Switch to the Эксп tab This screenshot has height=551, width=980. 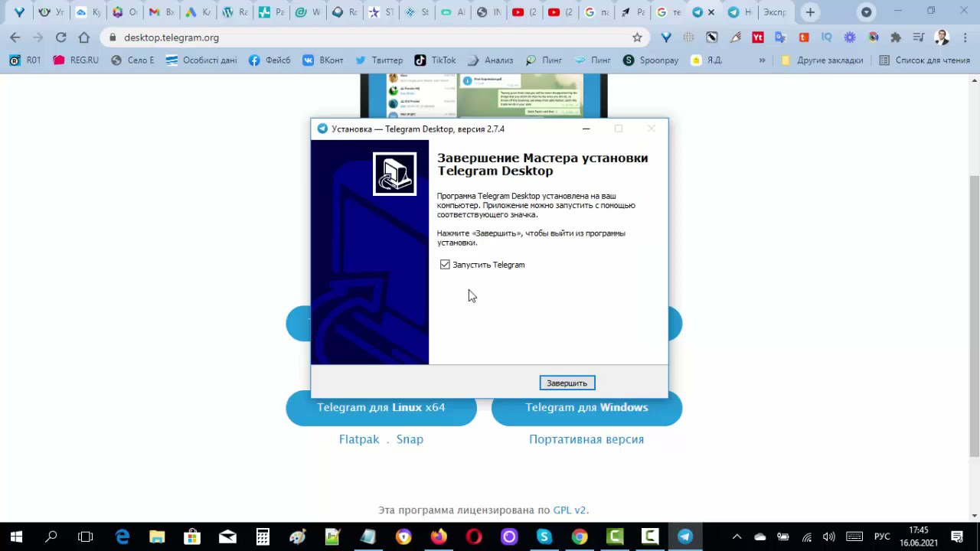click(775, 12)
